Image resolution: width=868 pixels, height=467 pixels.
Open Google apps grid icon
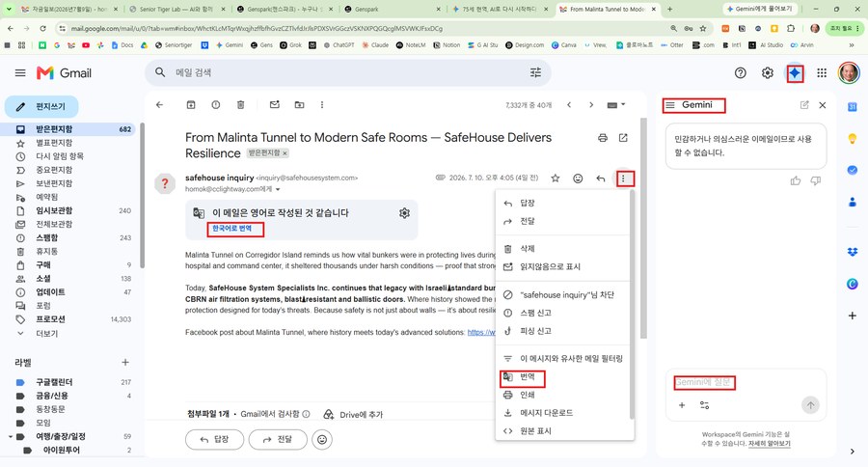coord(822,72)
